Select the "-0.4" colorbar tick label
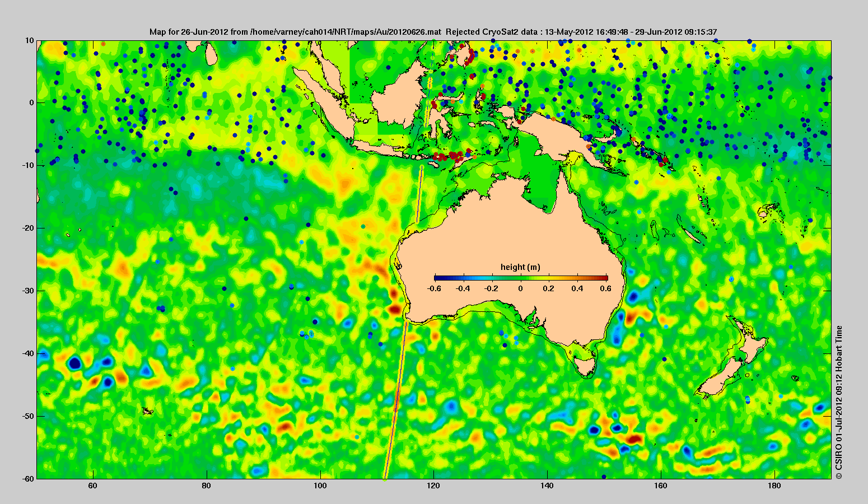The height and width of the screenshot is (504, 868). click(x=463, y=288)
